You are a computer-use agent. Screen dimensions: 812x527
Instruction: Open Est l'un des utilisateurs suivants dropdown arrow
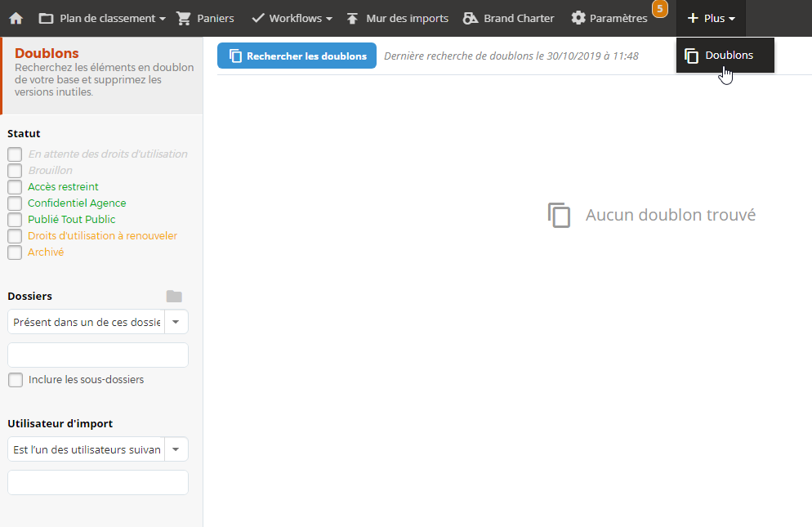[176, 449]
